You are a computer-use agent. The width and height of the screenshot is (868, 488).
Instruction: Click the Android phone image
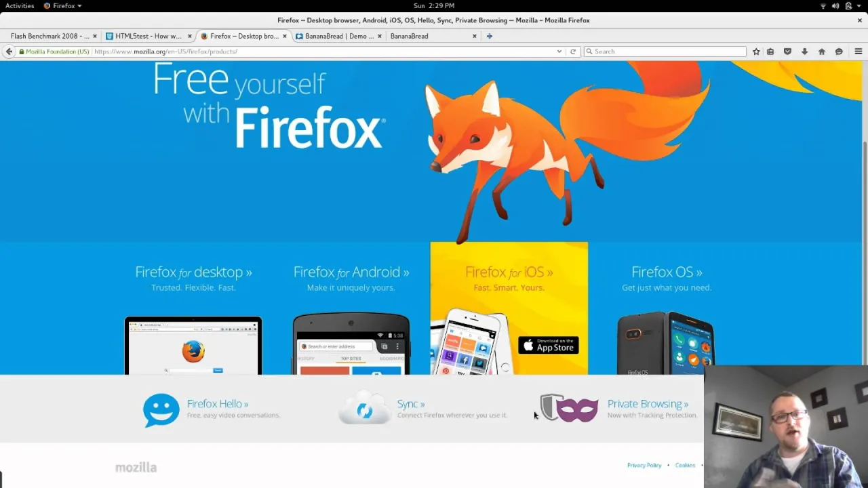point(351,344)
